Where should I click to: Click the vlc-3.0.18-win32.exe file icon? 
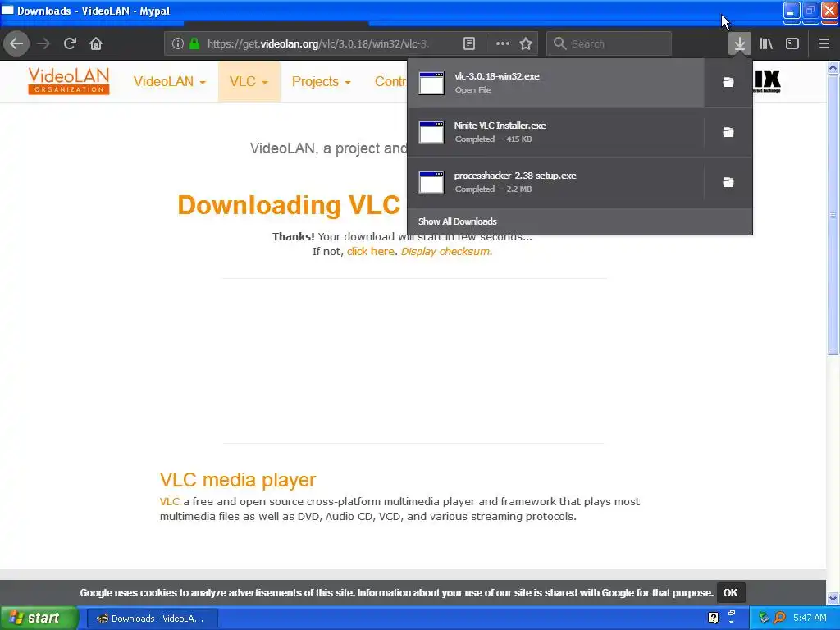coord(431,83)
